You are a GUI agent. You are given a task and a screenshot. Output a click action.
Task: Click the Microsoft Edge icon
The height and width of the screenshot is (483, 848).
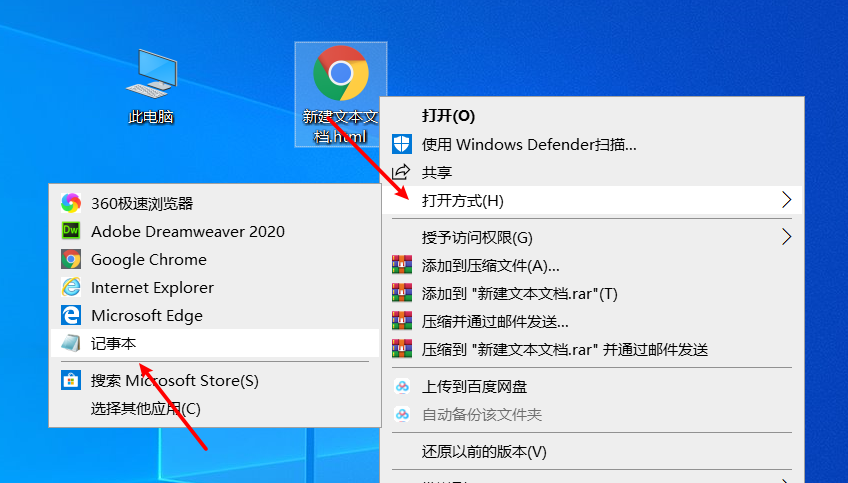pyautogui.click(x=71, y=315)
